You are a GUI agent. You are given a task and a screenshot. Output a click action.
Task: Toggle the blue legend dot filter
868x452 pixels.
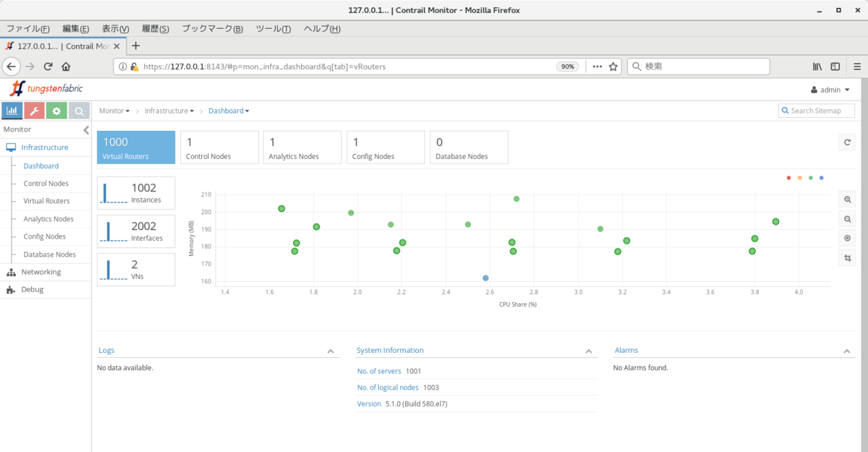822,177
